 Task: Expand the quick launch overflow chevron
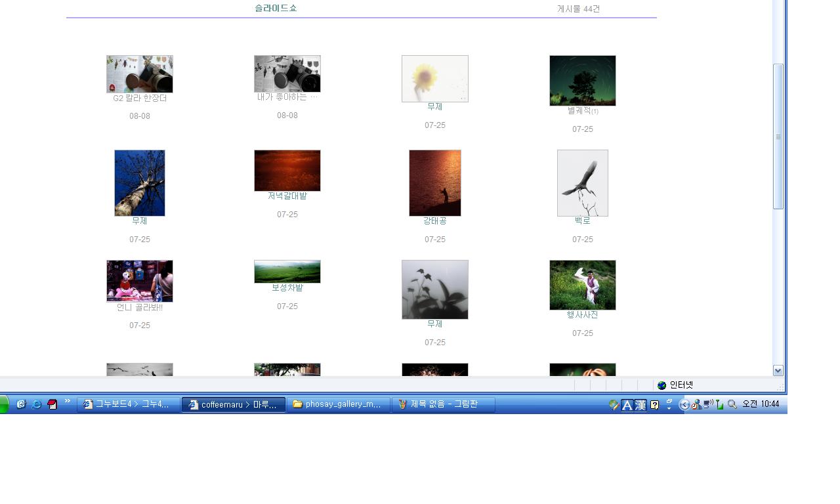coord(68,401)
